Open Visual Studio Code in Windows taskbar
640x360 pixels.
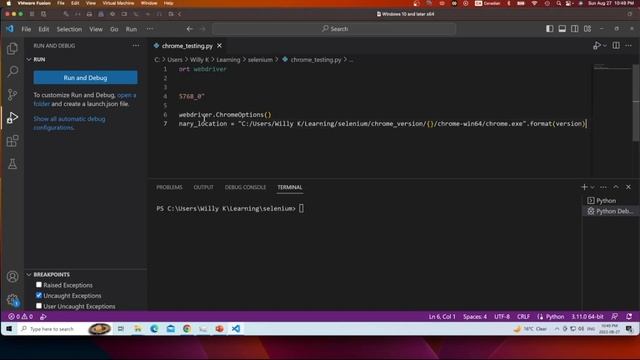click(x=236, y=329)
